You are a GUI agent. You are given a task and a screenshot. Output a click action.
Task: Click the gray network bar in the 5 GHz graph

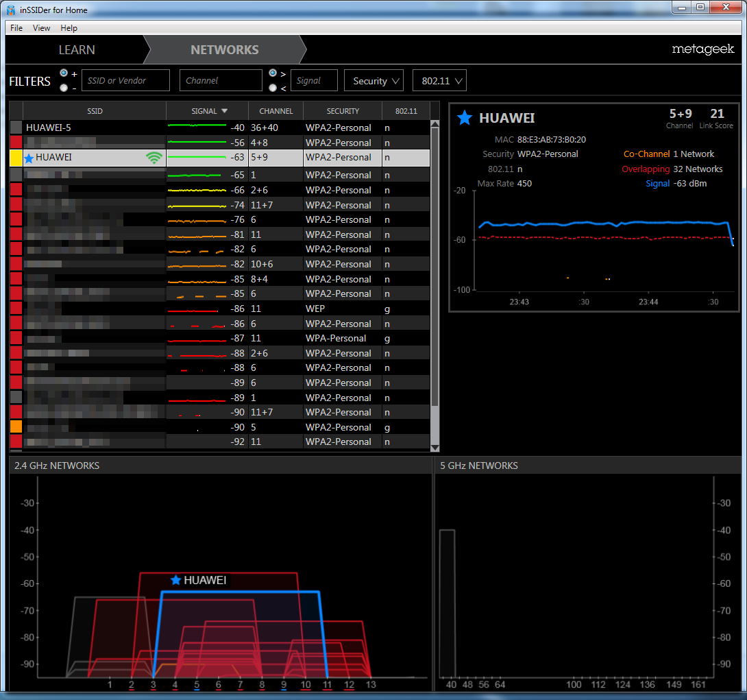click(x=447, y=603)
